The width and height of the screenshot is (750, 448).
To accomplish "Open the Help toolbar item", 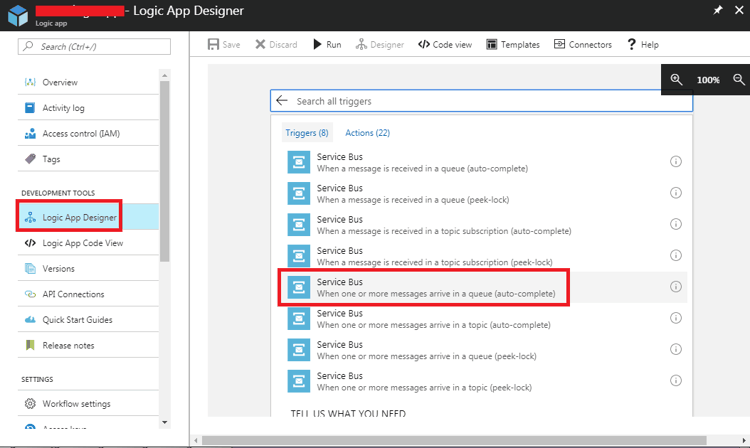I will pos(642,45).
